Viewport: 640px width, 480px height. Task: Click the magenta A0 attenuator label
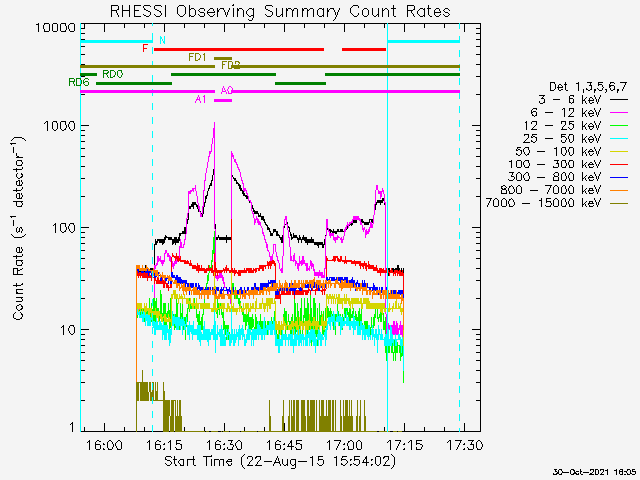click(x=227, y=90)
